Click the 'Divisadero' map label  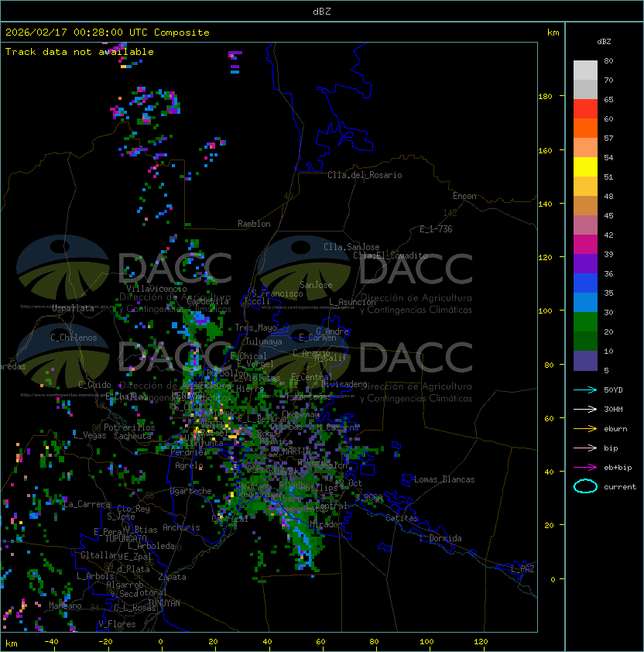pos(344,384)
